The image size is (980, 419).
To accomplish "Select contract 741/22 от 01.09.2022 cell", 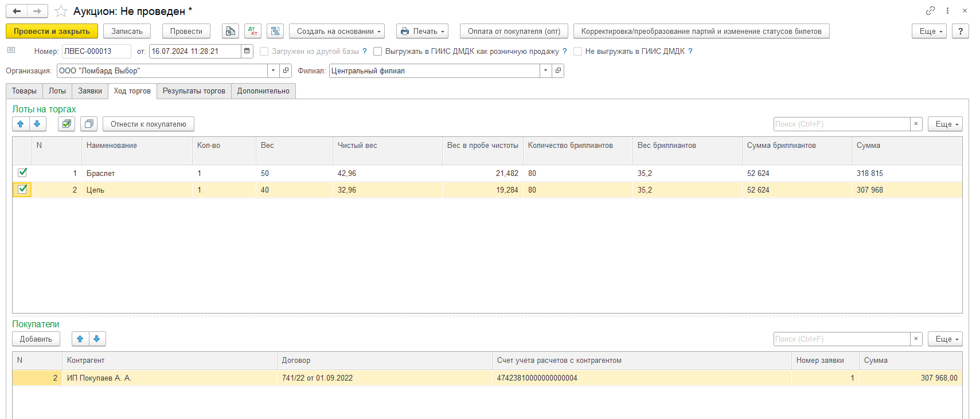I will coord(385,378).
